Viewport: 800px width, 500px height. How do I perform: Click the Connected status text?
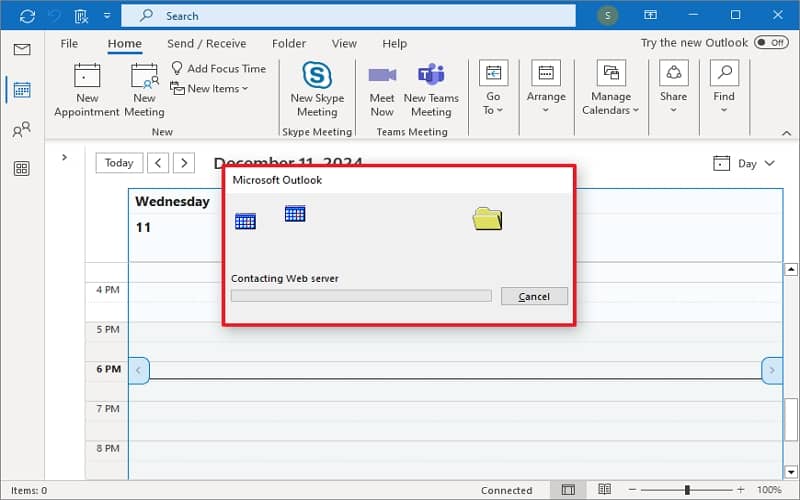click(506, 490)
